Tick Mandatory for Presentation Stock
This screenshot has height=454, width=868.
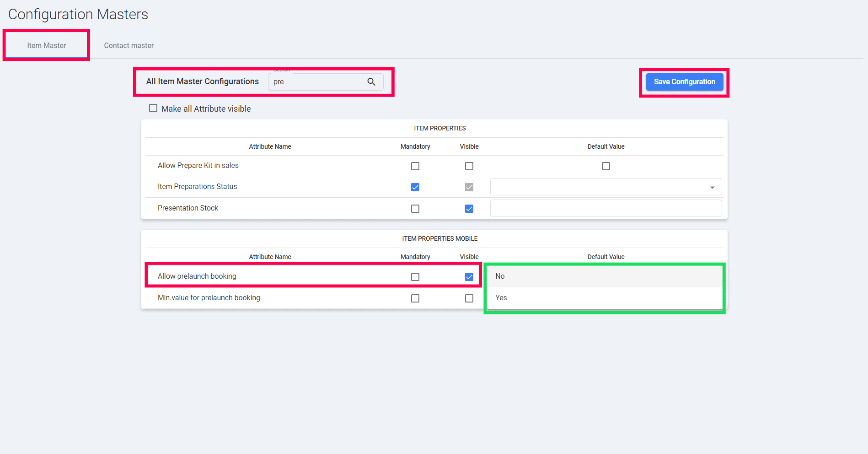[x=415, y=209]
